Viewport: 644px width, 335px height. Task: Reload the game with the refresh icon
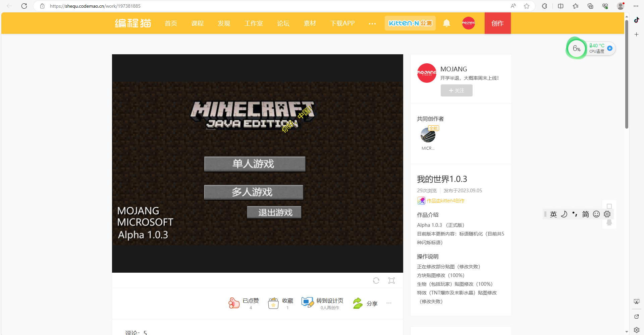[x=376, y=280]
